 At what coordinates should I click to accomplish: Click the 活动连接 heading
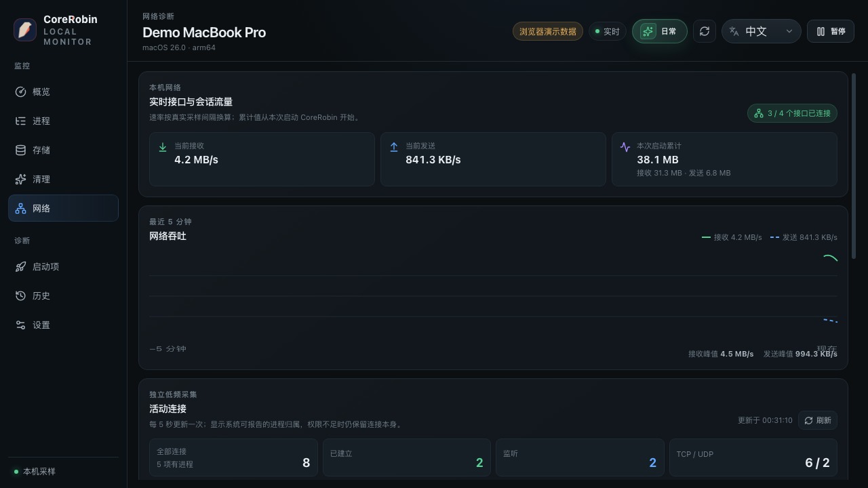(168, 409)
